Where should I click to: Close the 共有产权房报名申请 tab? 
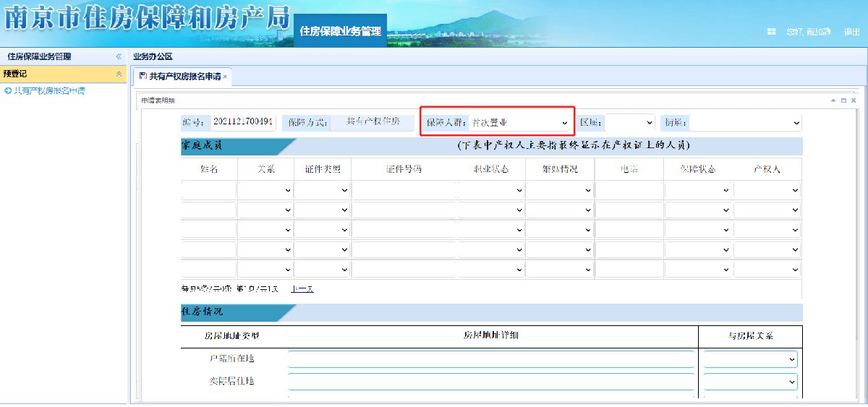(x=225, y=76)
